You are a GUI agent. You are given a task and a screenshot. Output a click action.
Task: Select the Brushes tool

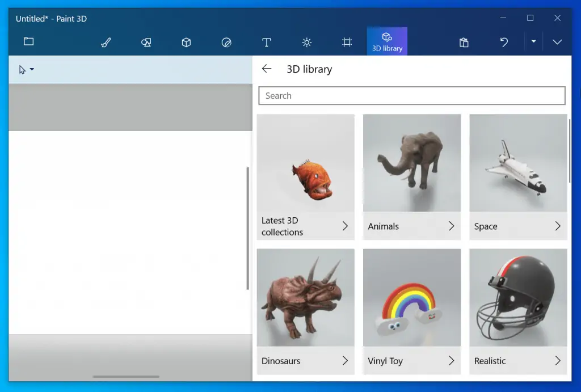click(x=106, y=42)
